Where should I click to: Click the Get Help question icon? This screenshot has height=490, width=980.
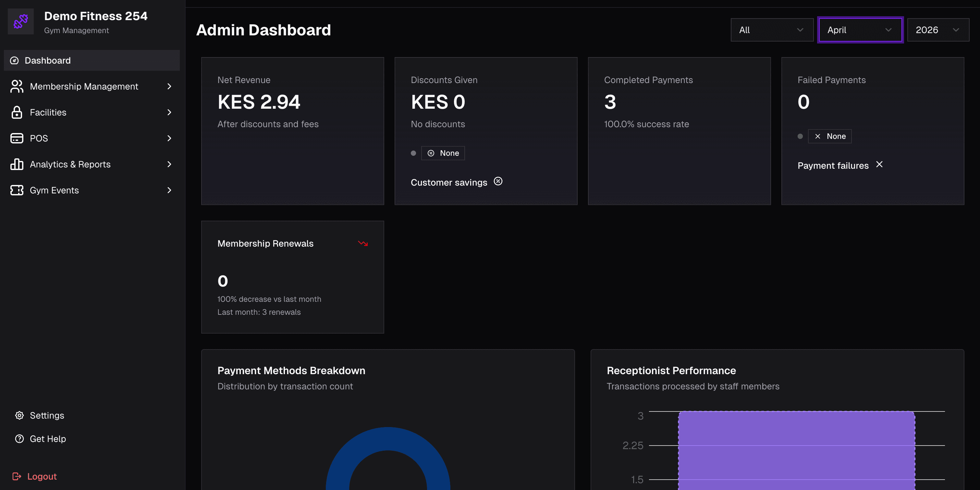pyautogui.click(x=19, y=439)
